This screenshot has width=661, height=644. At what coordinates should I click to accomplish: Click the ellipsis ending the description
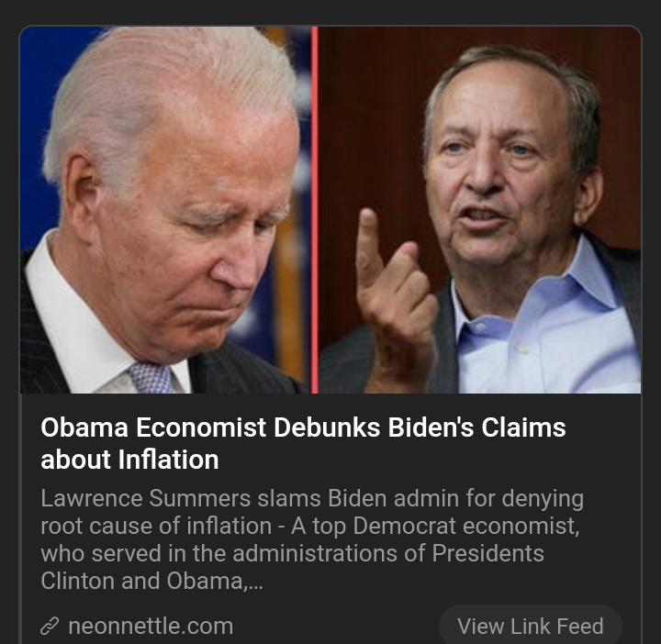pos(255,582)
